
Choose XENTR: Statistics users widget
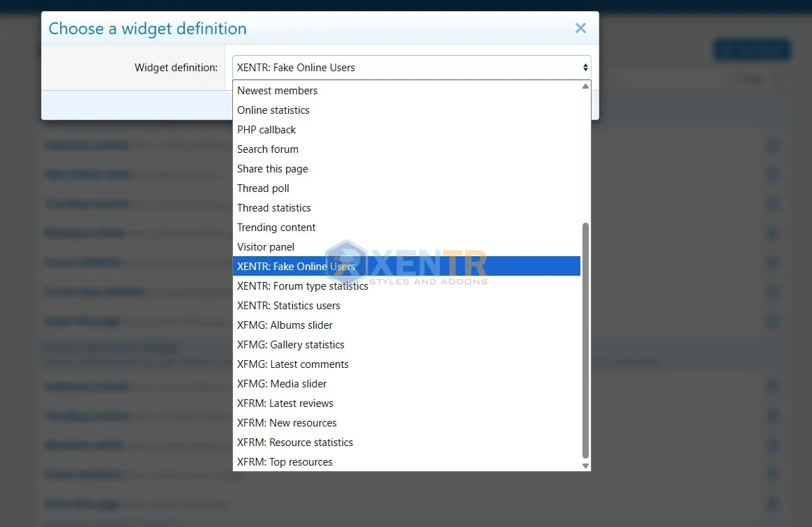288,305
